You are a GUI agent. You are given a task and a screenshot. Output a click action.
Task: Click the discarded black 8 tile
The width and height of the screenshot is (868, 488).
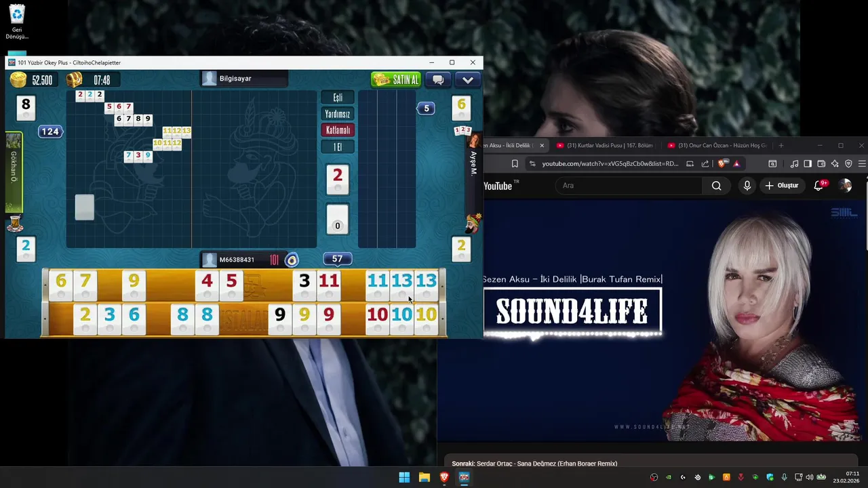point(26,108)
